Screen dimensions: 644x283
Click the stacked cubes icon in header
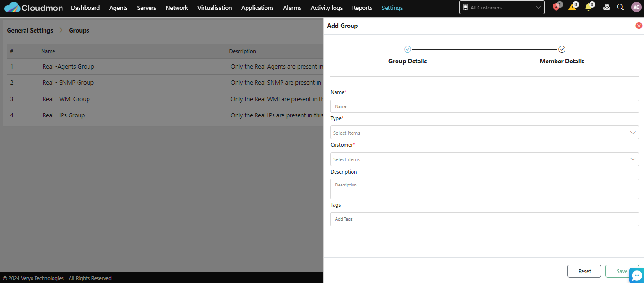pyautogui.click(x=607, y=8)
